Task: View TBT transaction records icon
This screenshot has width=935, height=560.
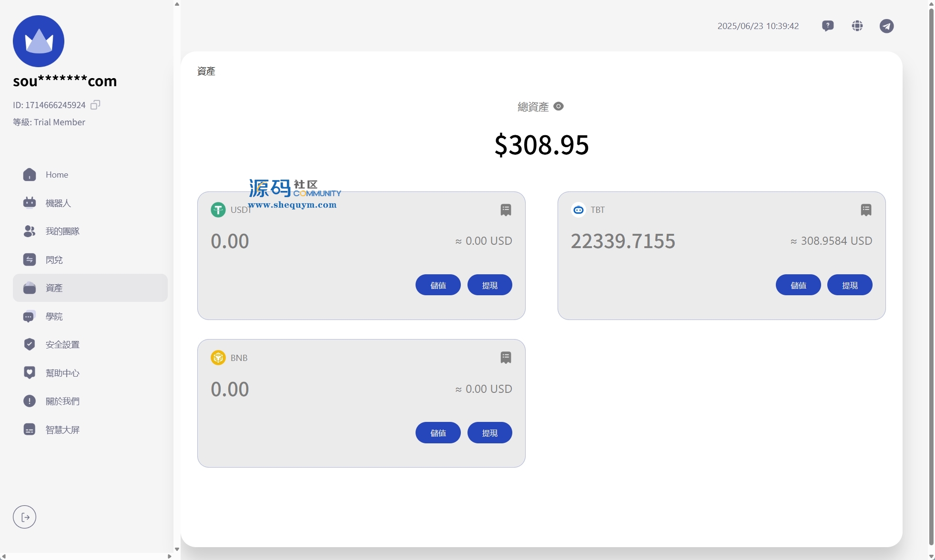Action: tap(866, 210)
